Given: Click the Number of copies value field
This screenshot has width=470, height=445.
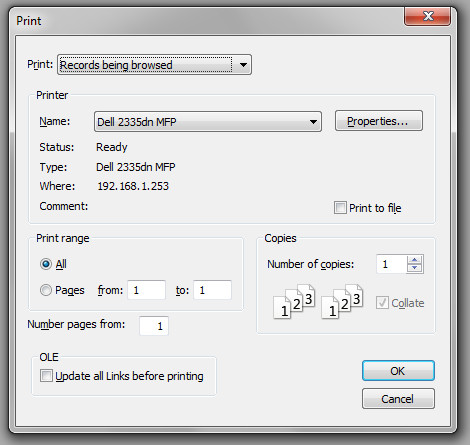Looking at the screenshot, I should (392, 264).
